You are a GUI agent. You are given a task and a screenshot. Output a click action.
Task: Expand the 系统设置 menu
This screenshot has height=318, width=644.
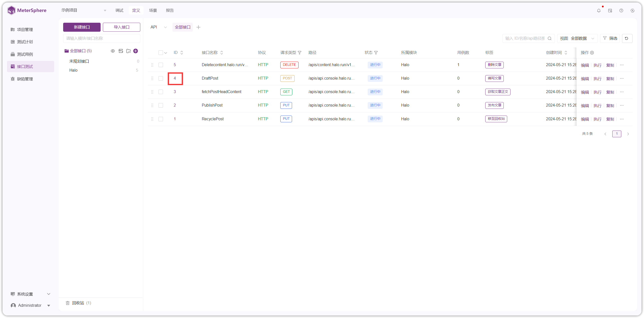(30, 294)
